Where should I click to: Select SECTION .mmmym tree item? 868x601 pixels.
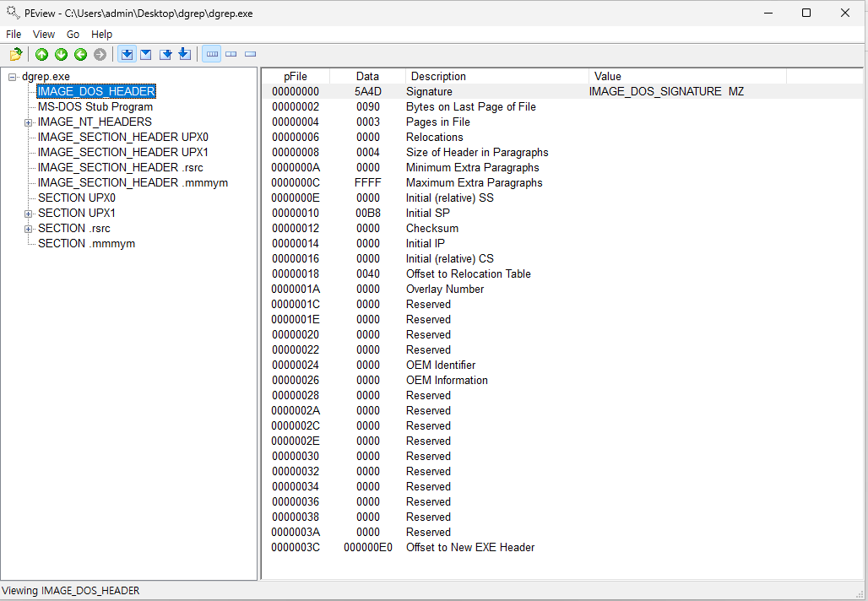[86, 243]
